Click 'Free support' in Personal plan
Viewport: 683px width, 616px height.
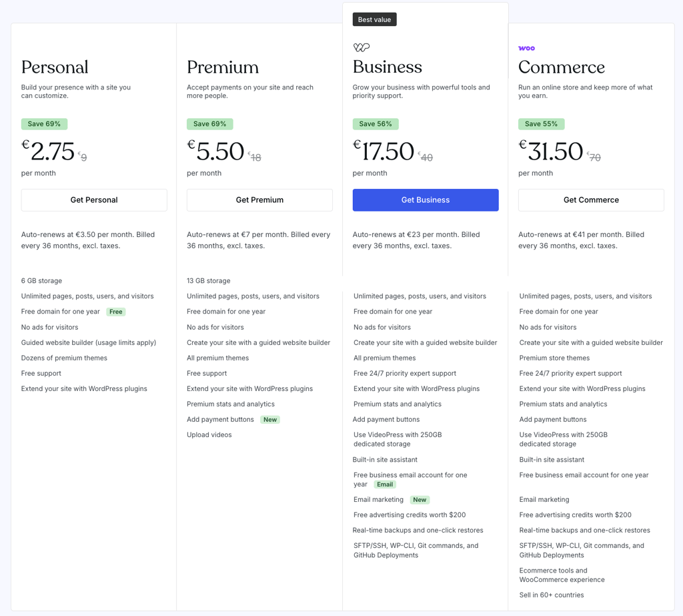pos(41,373)
